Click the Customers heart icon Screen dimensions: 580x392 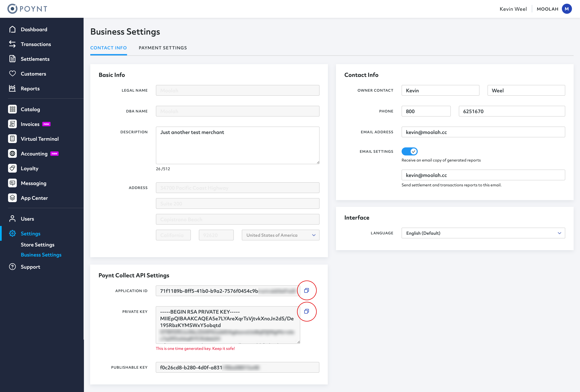click(12, 74)
